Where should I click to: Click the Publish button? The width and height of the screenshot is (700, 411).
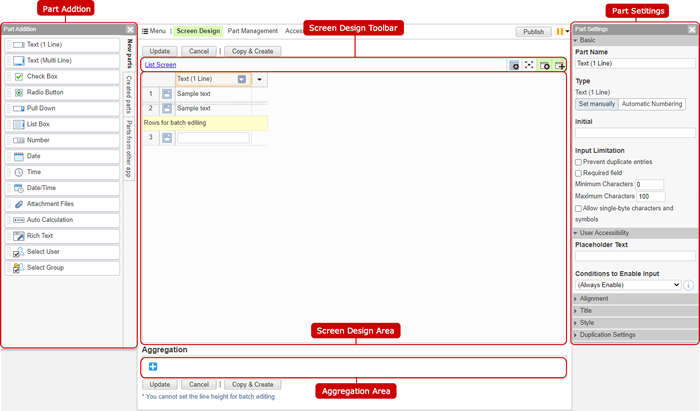click(x=533, y=32)
